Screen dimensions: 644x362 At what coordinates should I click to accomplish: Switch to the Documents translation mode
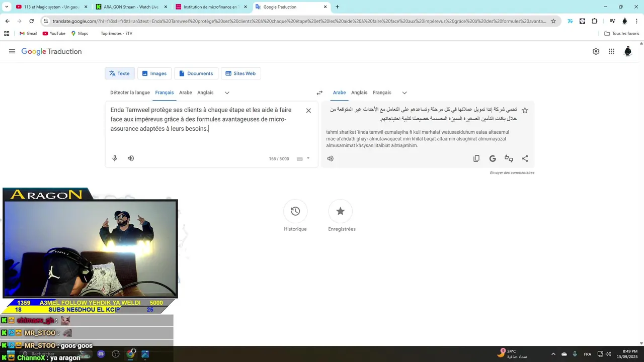click(196, 73)
